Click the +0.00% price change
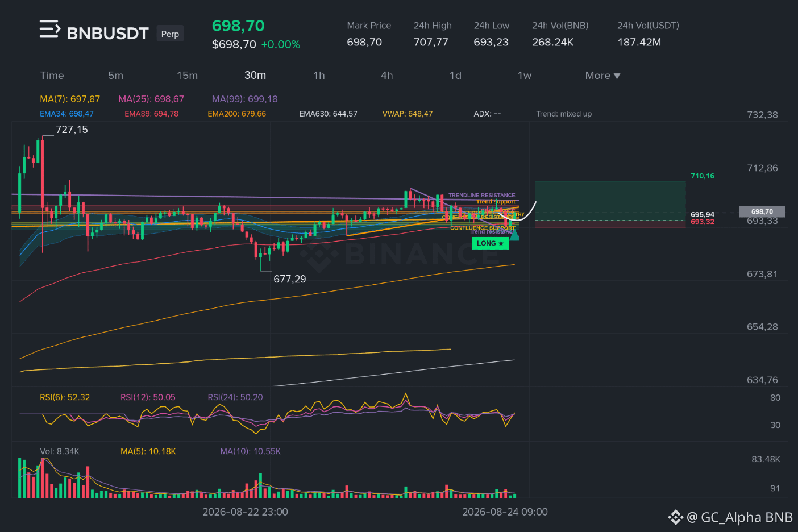 click(x=280, y=44)
